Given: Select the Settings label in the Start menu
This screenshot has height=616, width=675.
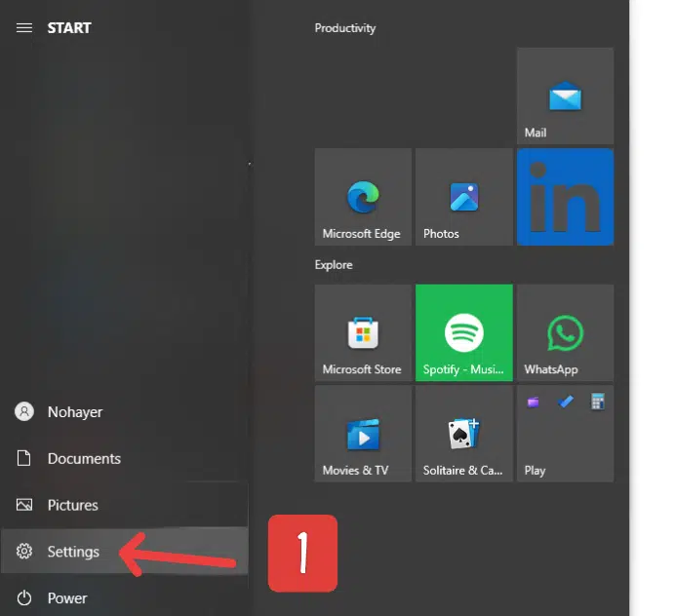Looking at the screenshot, I should [73, 552].
